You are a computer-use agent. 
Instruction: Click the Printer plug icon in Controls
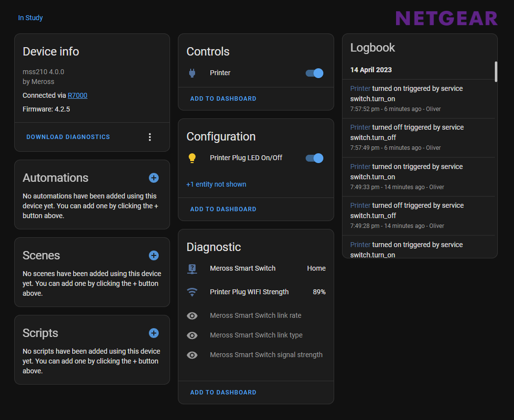coord(192,73)
